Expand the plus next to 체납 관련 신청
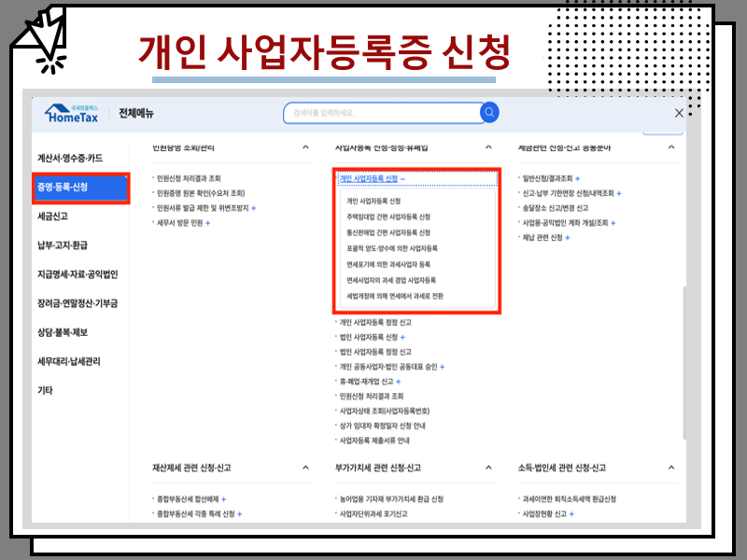Image resolution: width=747 pixels, height=560 pixels. 568,238
